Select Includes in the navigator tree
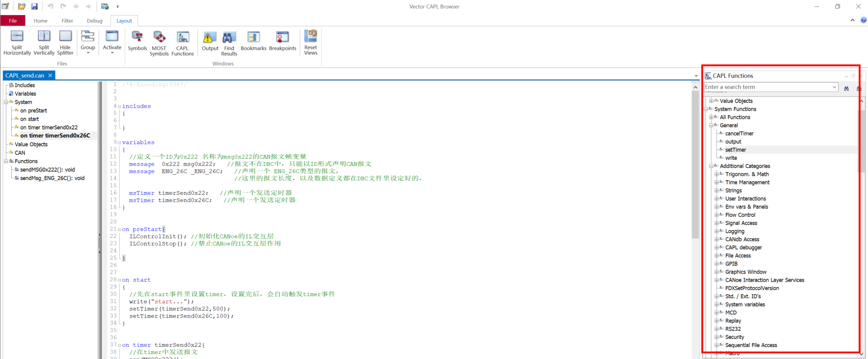This screenshot has width=868, height=359. (x=25, y=85)
